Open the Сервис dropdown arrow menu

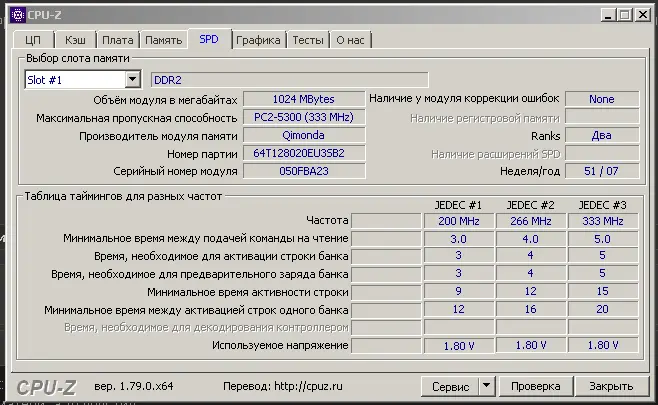pos(487,386)
